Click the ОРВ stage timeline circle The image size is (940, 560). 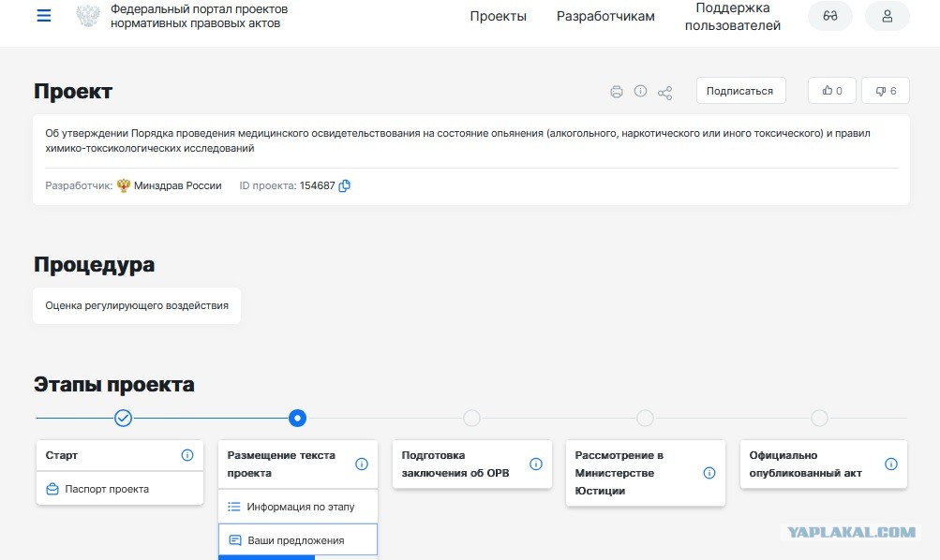(x=471, y=418)
